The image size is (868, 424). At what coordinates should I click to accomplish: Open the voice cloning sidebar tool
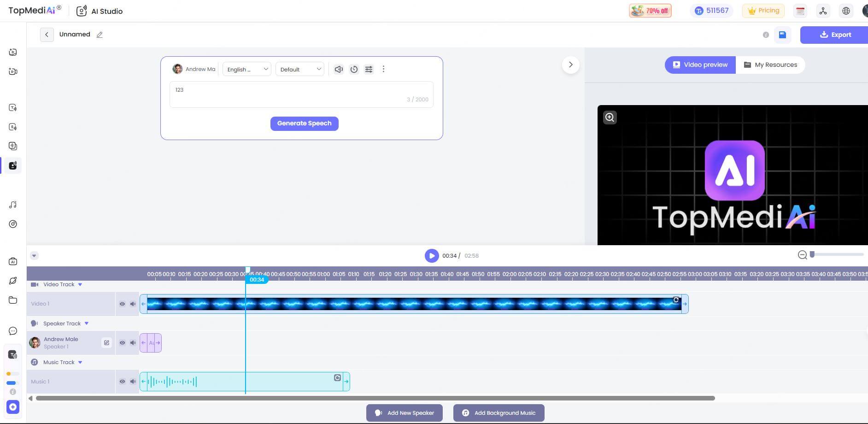13,146
